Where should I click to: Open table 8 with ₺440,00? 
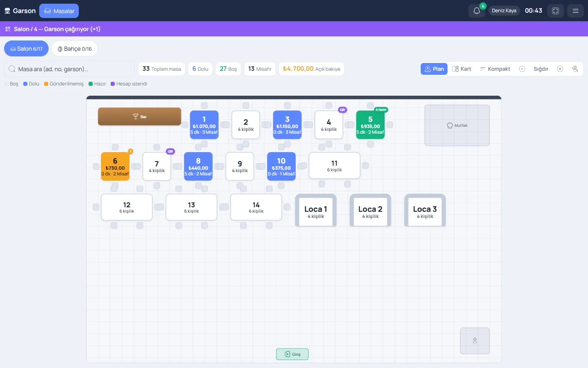point(198,166)
